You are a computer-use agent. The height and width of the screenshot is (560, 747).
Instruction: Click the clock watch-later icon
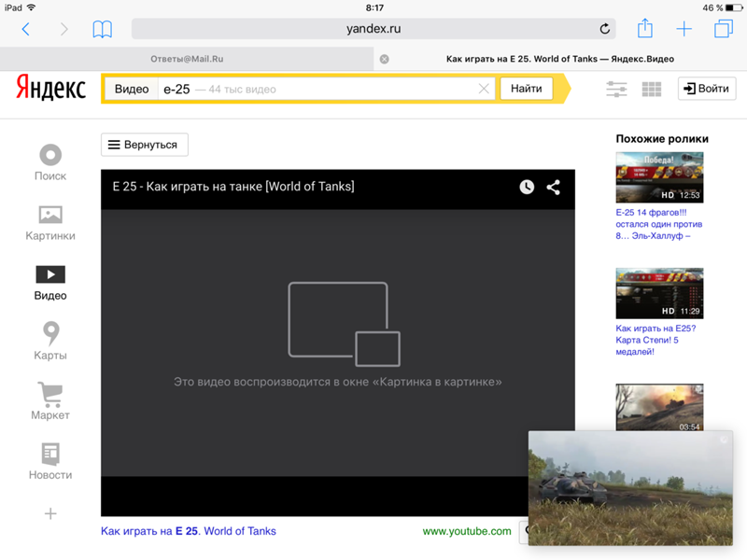tap(527, 187)
